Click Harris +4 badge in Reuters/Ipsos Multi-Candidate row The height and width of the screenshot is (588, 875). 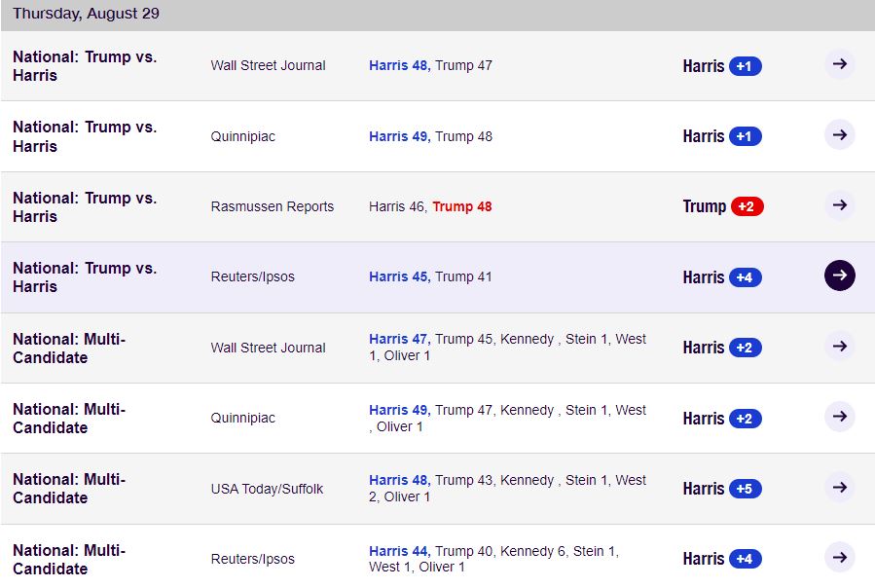(745, 559)
